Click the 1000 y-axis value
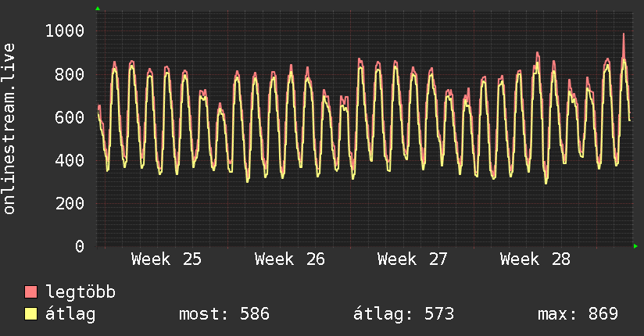The image size is (644, 336). pyautogui.click(x=65, y=30)
